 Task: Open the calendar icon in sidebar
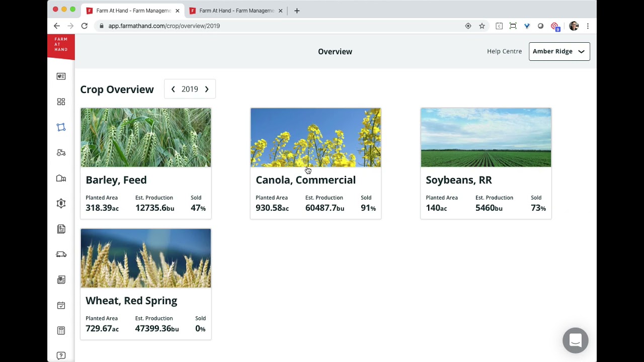click(x=61, y=305)
